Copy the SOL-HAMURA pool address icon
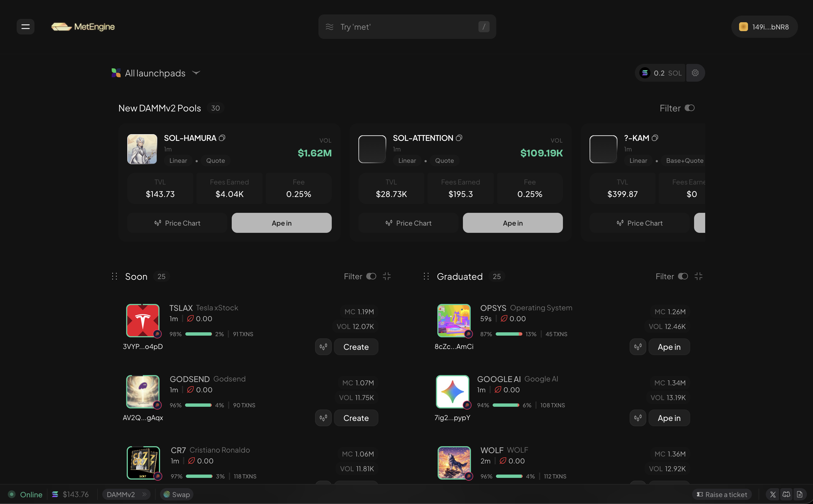The width and height of the screenshot is (813, 504). tap(222, 138)
